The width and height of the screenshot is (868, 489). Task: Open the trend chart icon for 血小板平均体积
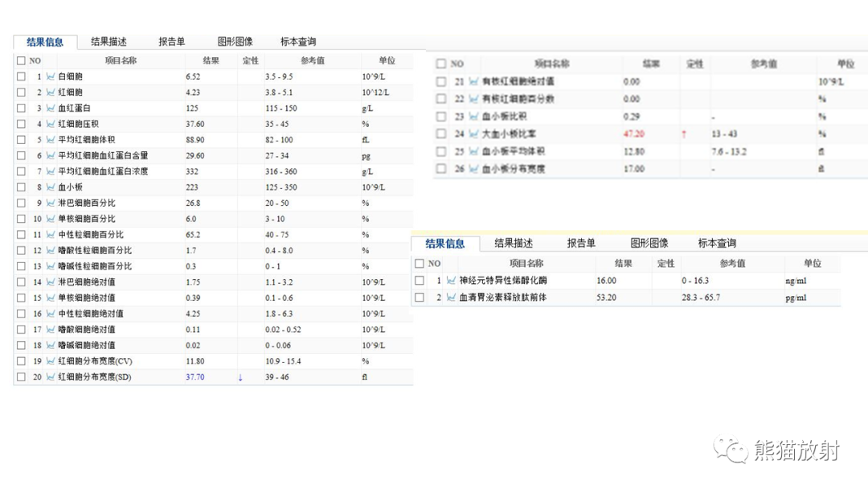pyautogui.click(x=473, y=151)
